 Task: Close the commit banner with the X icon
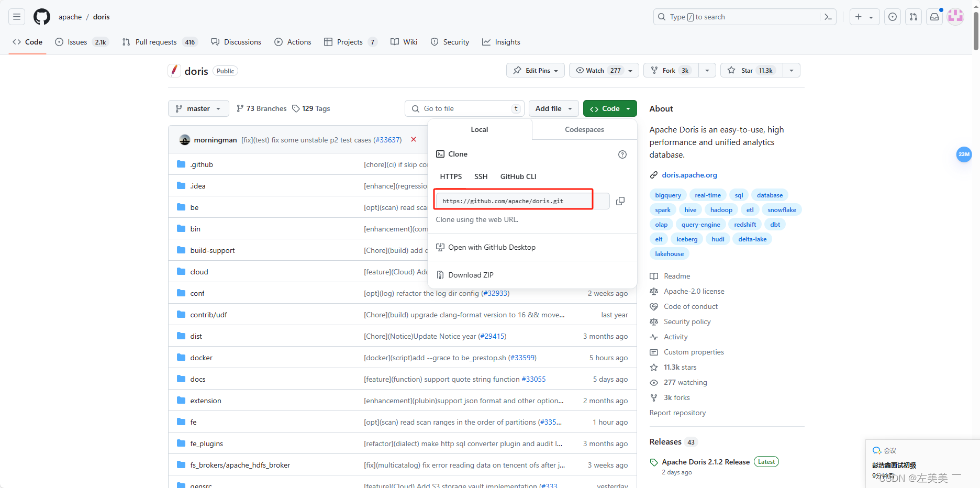point(413,139)
